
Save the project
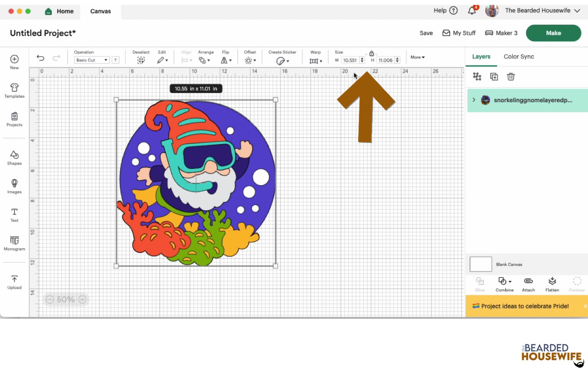426,33
